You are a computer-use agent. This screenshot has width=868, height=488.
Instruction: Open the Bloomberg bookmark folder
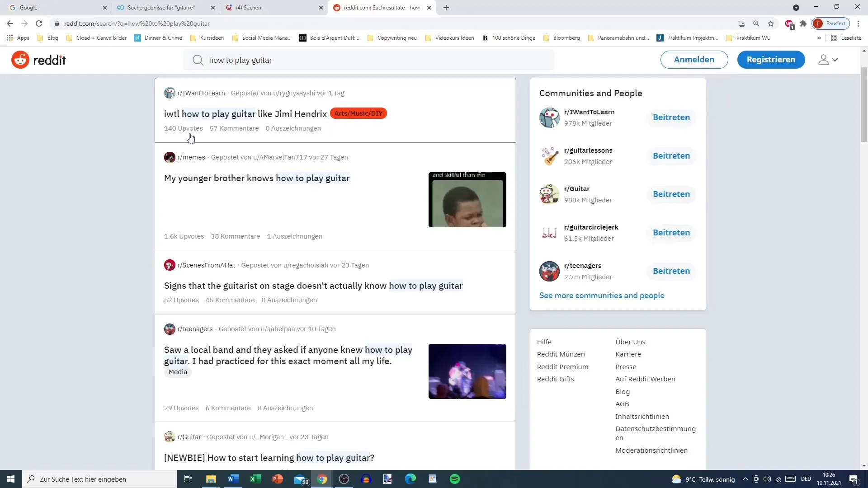(561, 38)
